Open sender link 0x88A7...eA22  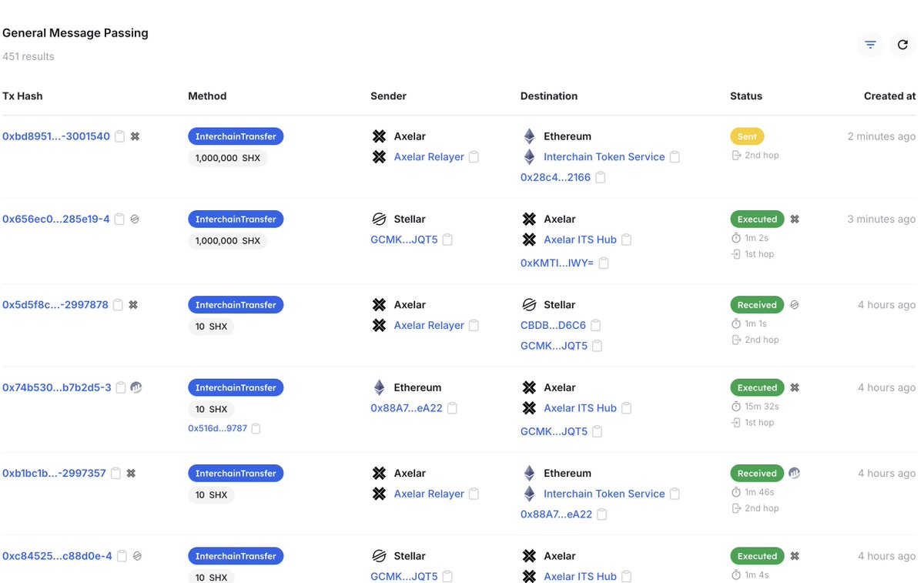[x=407, y=408]
